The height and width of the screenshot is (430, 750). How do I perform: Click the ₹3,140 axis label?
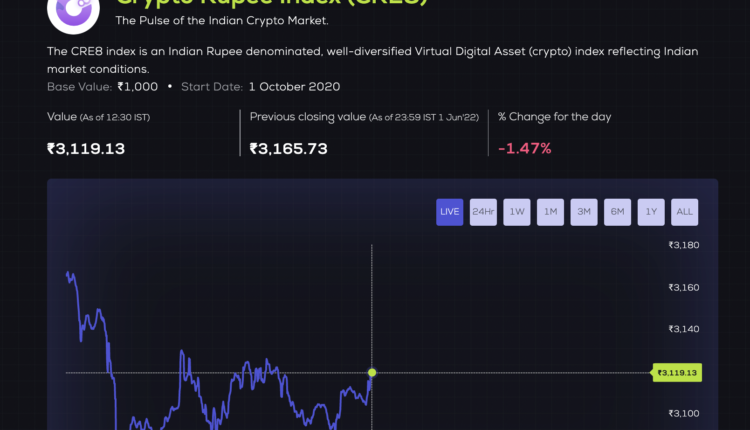[683, 329]
